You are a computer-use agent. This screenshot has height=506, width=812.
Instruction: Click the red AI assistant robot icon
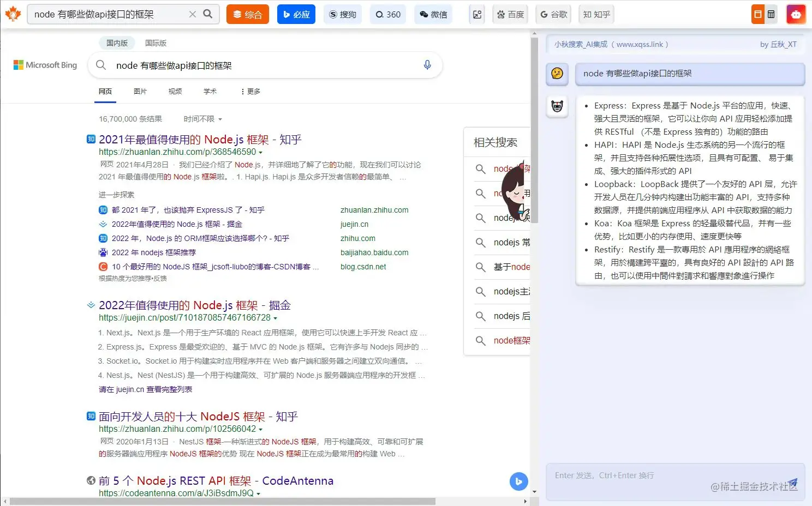(x=796, y=14)
